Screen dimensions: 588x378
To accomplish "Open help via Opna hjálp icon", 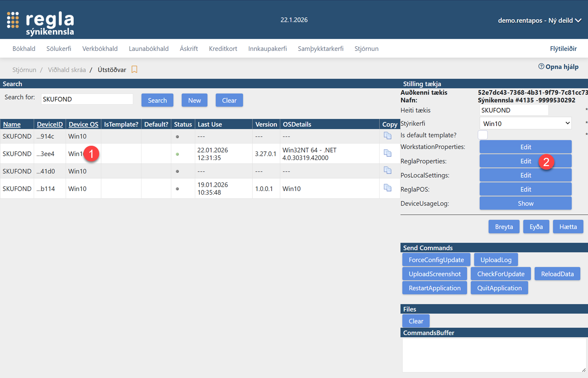I will (x=541, y=67).
